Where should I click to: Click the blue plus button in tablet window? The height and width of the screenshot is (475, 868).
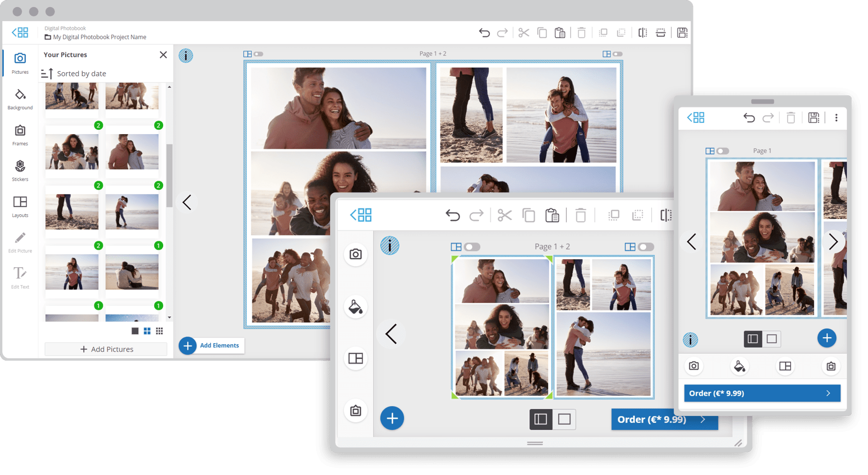tap(392, 418)
